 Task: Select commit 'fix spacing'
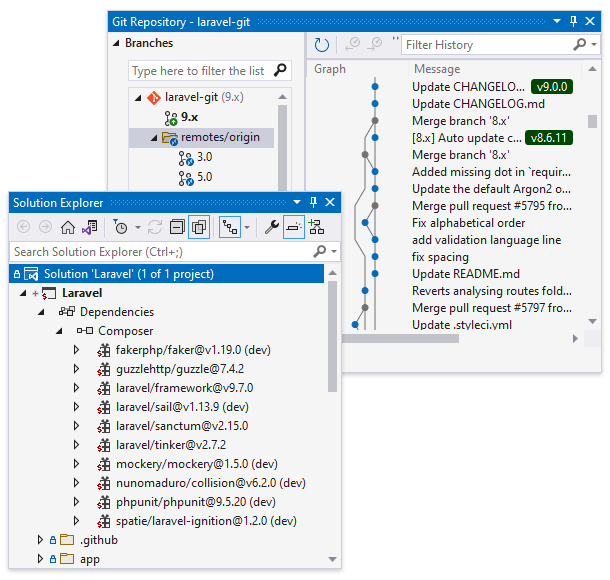440,257
